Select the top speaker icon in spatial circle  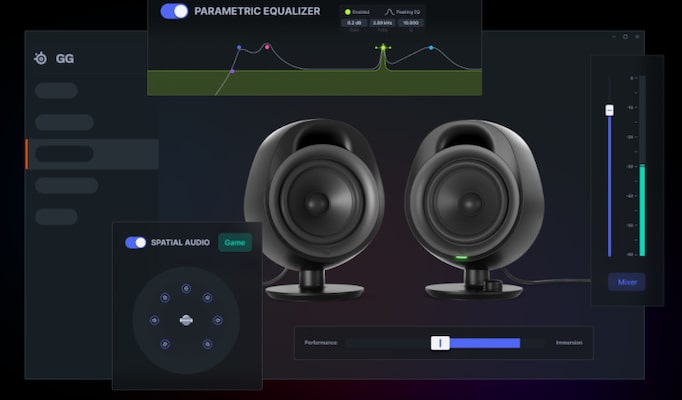186,289
